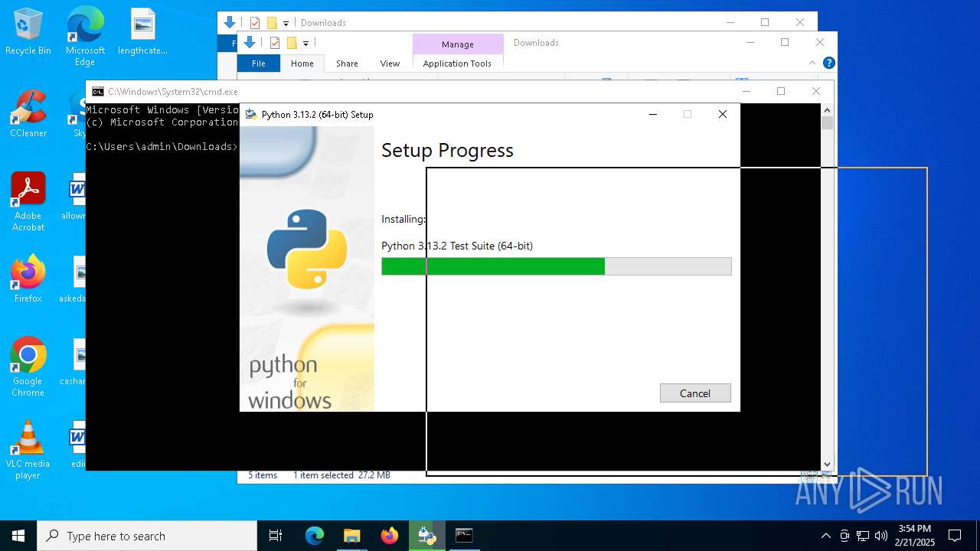Image resolution: width=980 pixels, height=551 pixels.
Task: Open the notification center
Action: pos(955,536)
